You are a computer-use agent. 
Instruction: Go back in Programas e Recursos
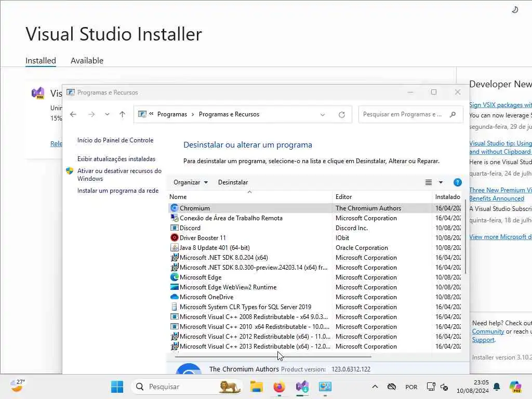point(73,114)
